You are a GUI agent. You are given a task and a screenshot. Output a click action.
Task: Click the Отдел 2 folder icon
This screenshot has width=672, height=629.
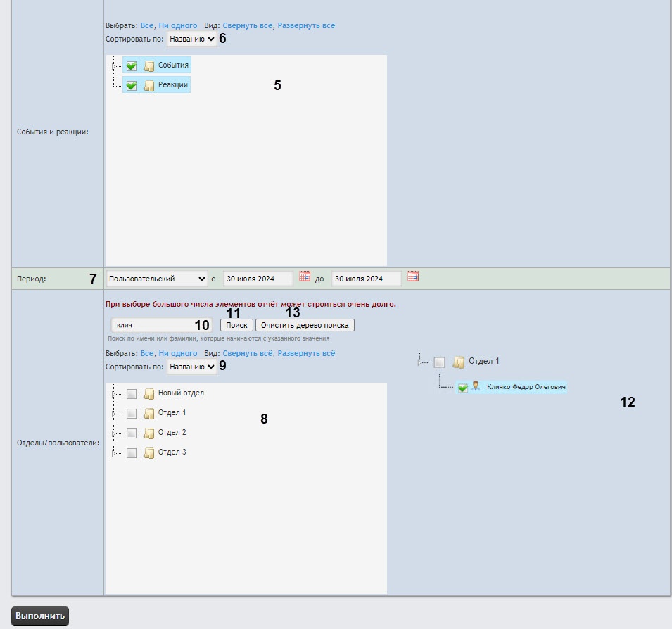click(149, 433)
